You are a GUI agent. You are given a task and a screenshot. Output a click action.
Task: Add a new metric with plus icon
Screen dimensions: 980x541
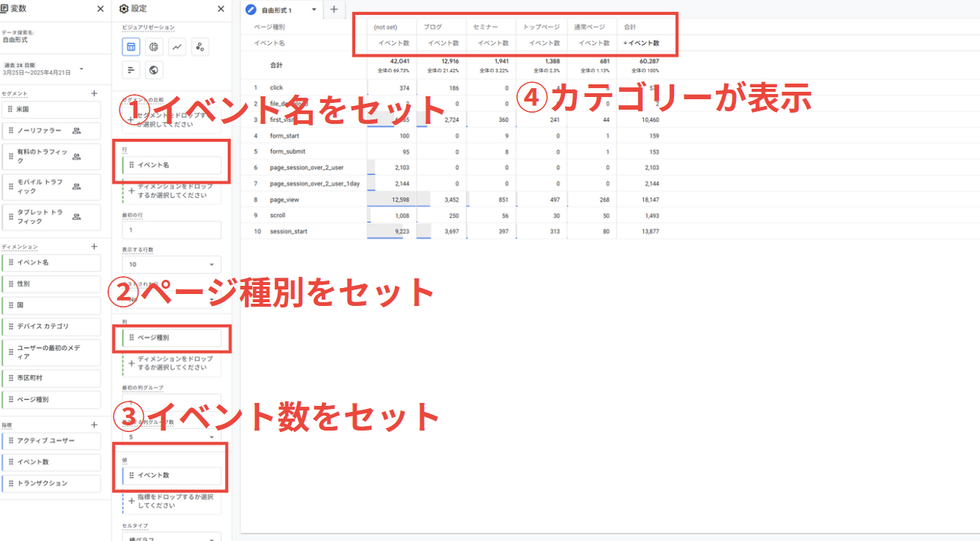94,425
